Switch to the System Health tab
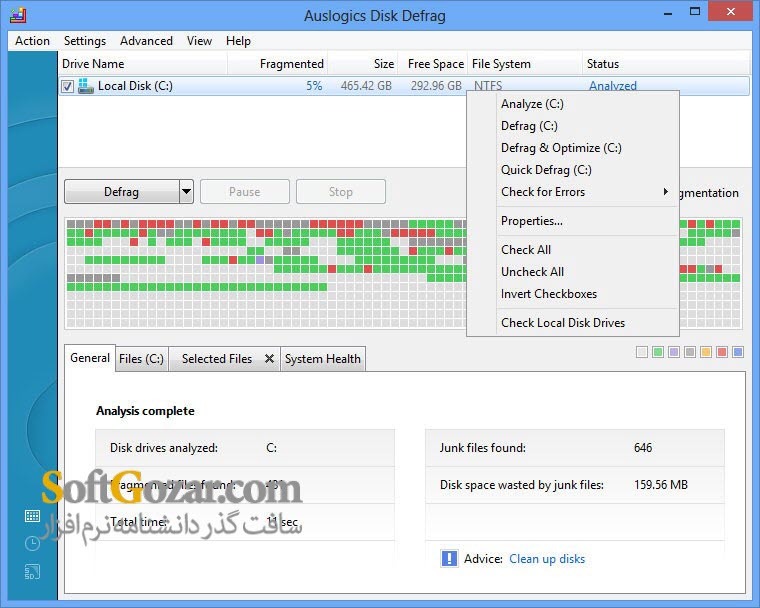The height and width of the screenshot is (608, 760). [323, 359]
